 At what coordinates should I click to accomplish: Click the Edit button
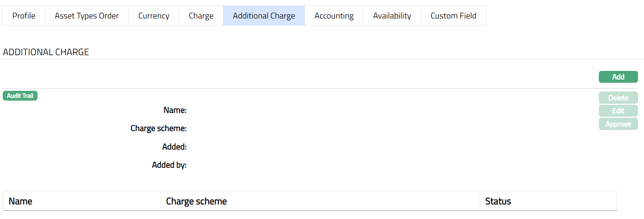(618, 111)
